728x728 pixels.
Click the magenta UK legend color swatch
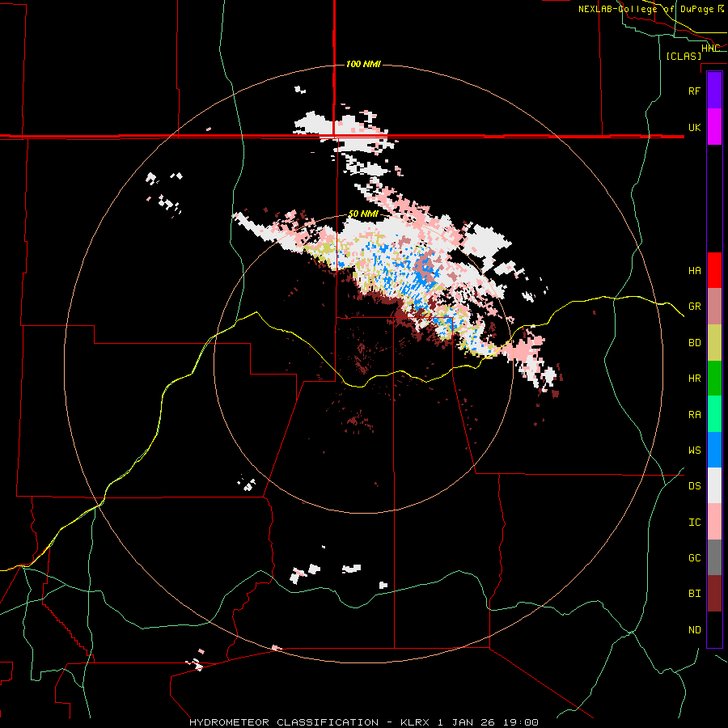pyautogui.click(x=714, y=127)
